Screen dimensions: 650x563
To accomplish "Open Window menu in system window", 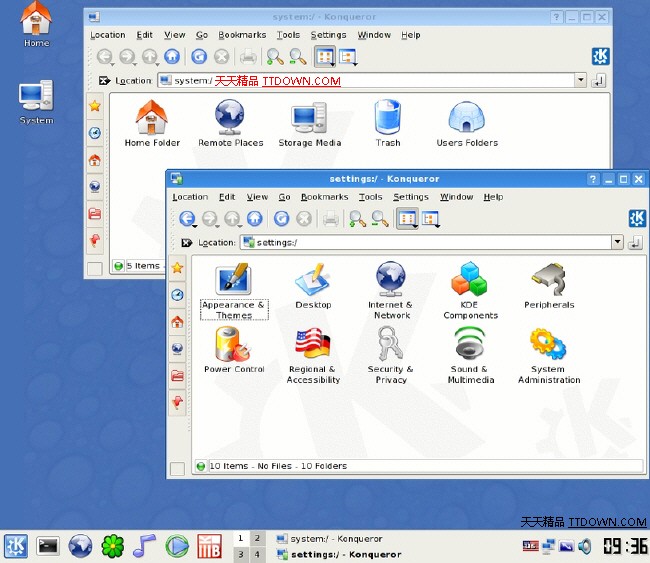I will [374, 35].
